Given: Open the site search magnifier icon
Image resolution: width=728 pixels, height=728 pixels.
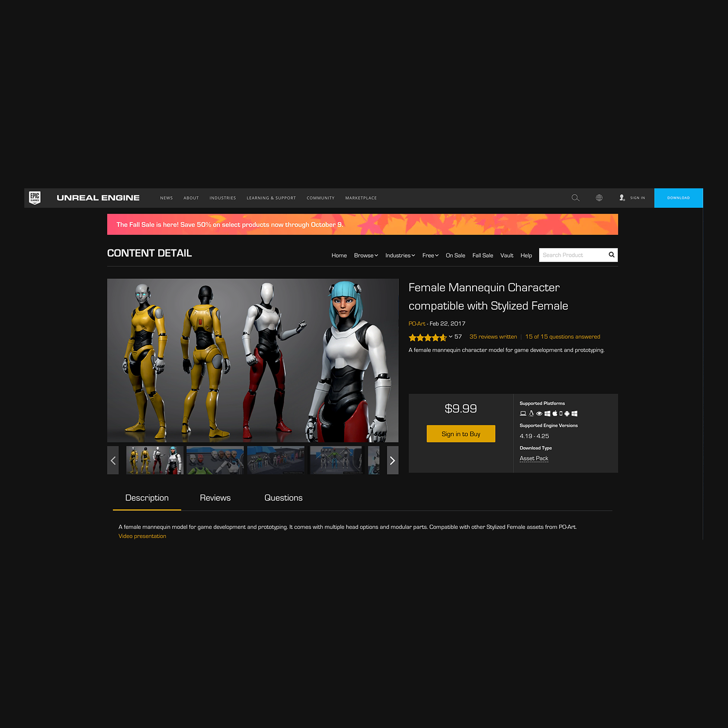Looking at the screenshot, I should tap(576, 198).
